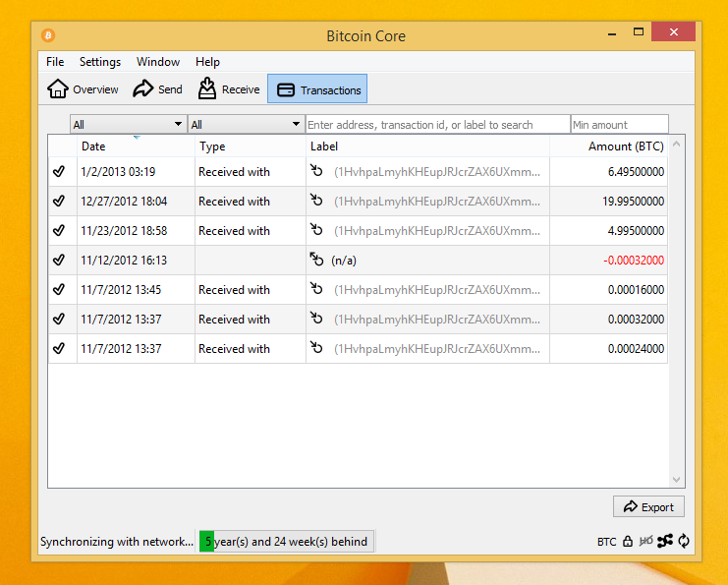Click the network connections icon

coord(665,541)
